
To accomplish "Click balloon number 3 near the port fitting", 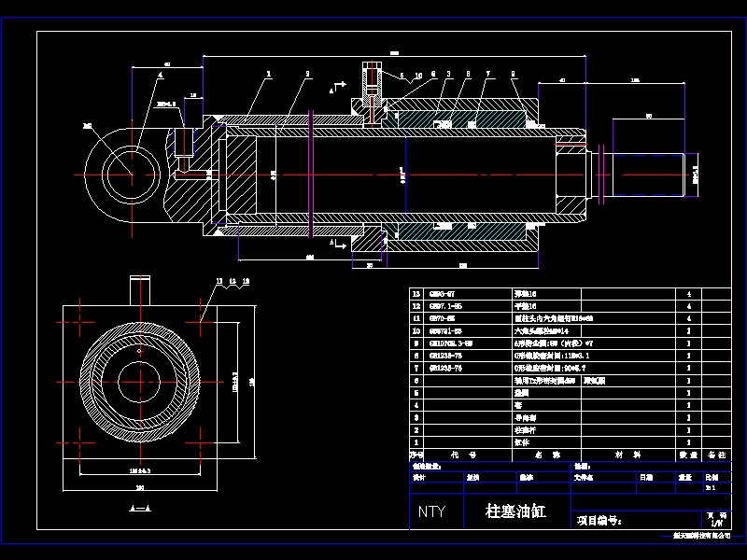I will (447, 73).
